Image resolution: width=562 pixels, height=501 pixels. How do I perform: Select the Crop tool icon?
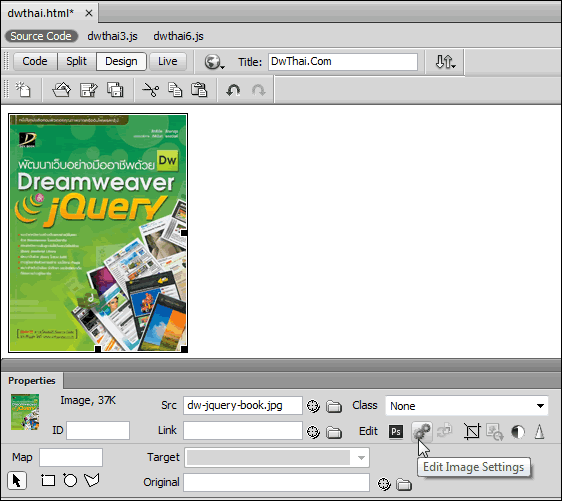[x=472, y=431]
